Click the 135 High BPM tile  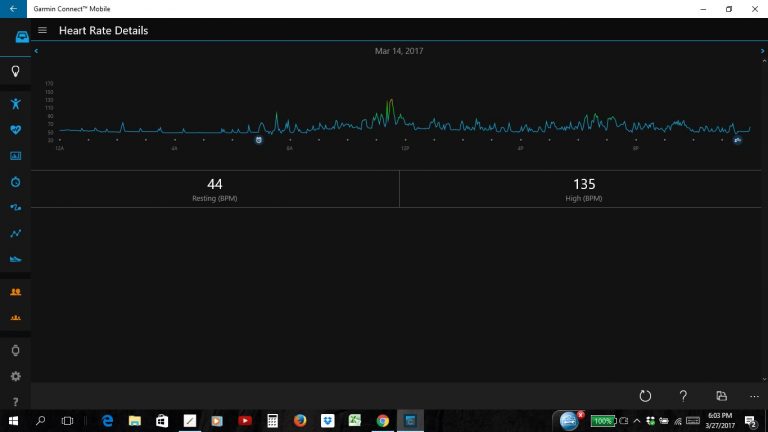pyautogui.click(x=584, y=188)
